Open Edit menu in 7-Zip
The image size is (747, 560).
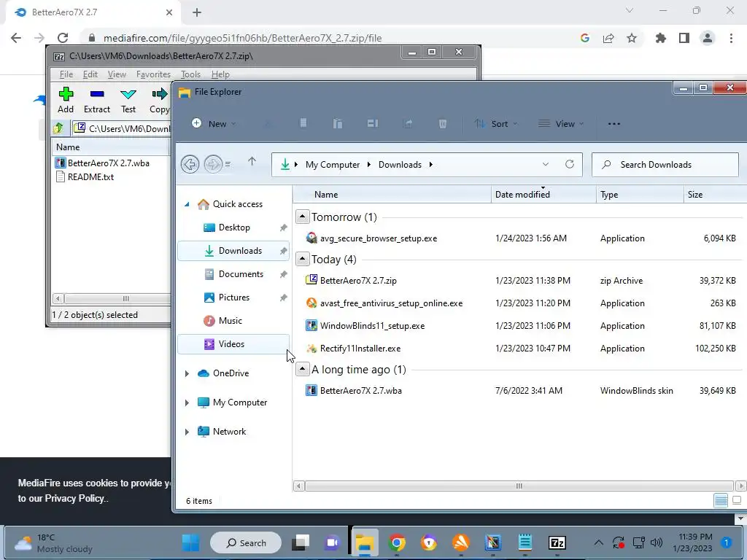tap(90, 74)
